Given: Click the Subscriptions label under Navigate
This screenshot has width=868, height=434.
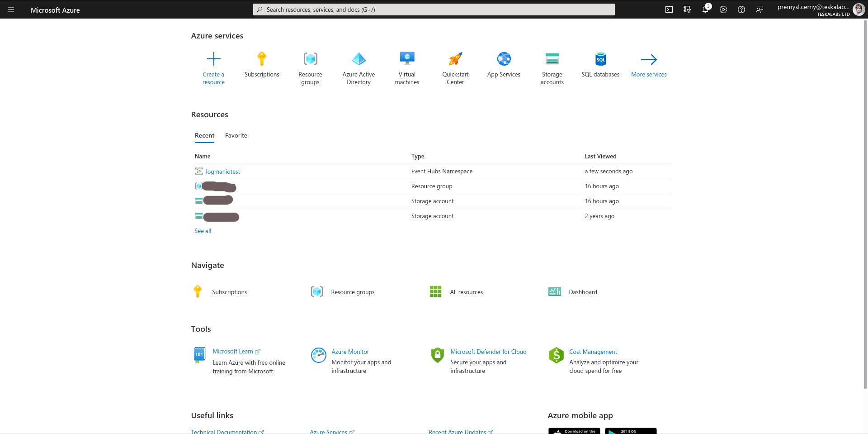Looking at the screenshot, I should tap(230, 292).
